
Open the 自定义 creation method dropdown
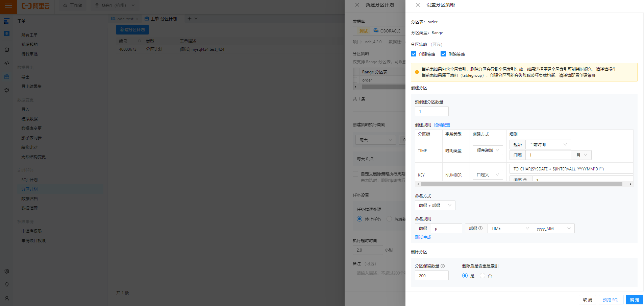[x=488, y=174]
